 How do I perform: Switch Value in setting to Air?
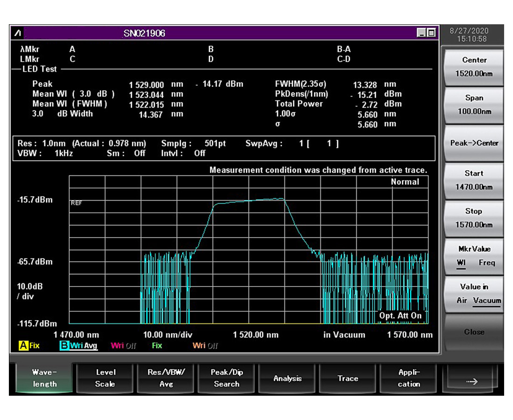pos(462,301)
